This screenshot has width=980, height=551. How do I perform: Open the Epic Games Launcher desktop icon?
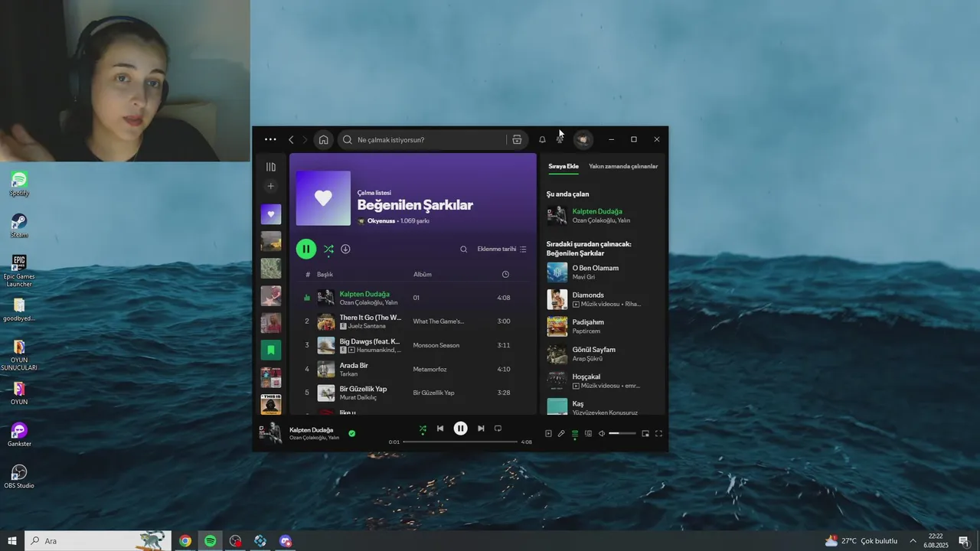point(19,271)
